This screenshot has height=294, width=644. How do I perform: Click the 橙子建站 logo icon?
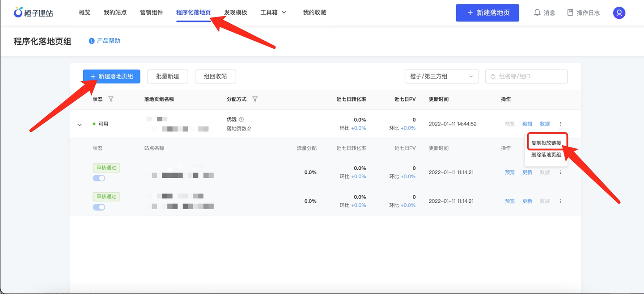point(18,12)
